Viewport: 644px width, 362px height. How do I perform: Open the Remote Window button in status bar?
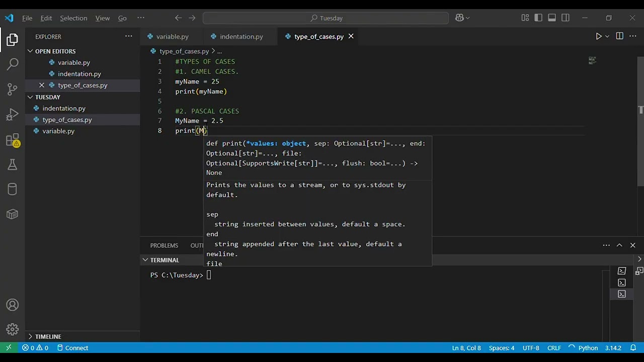[9, 348]
